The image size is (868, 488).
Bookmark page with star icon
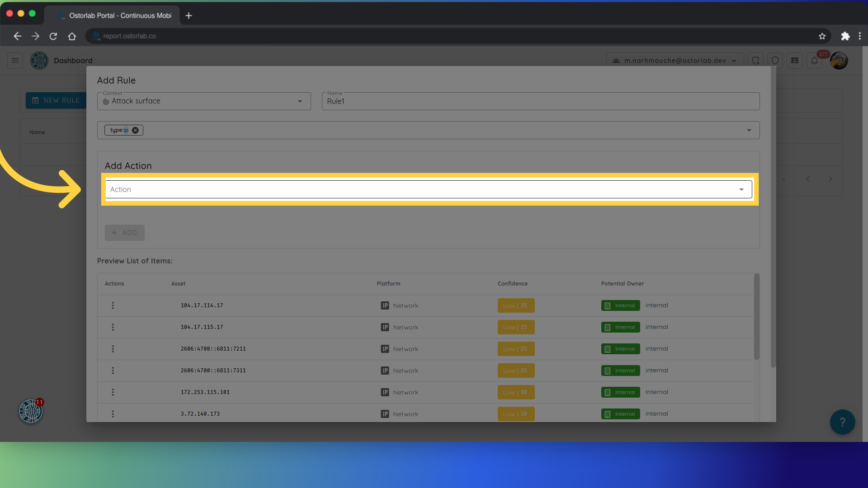[822, 36]
